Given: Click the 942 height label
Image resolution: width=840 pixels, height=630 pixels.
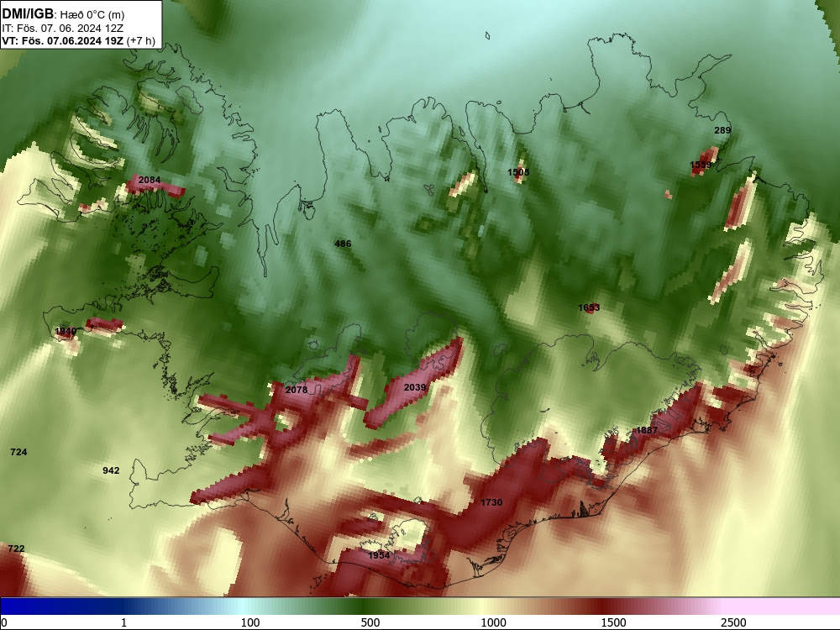Looking at the screenshot, I should coord(111,470).
